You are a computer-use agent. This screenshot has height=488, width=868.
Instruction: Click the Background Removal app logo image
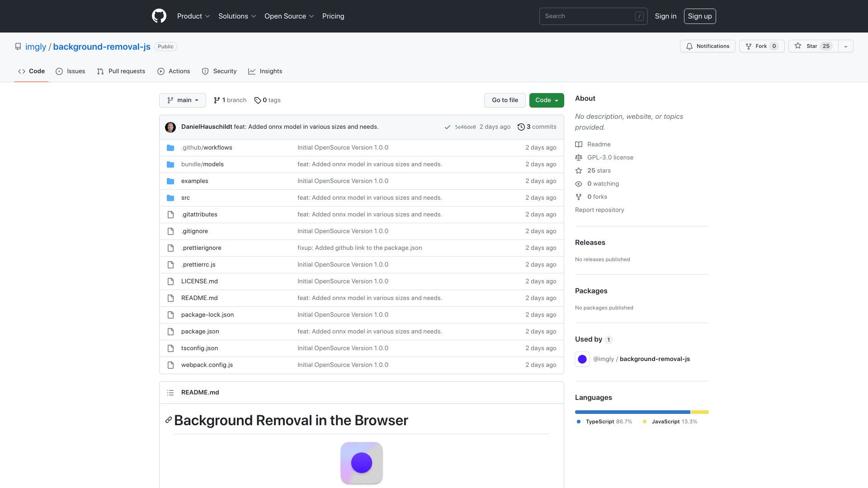362,463
